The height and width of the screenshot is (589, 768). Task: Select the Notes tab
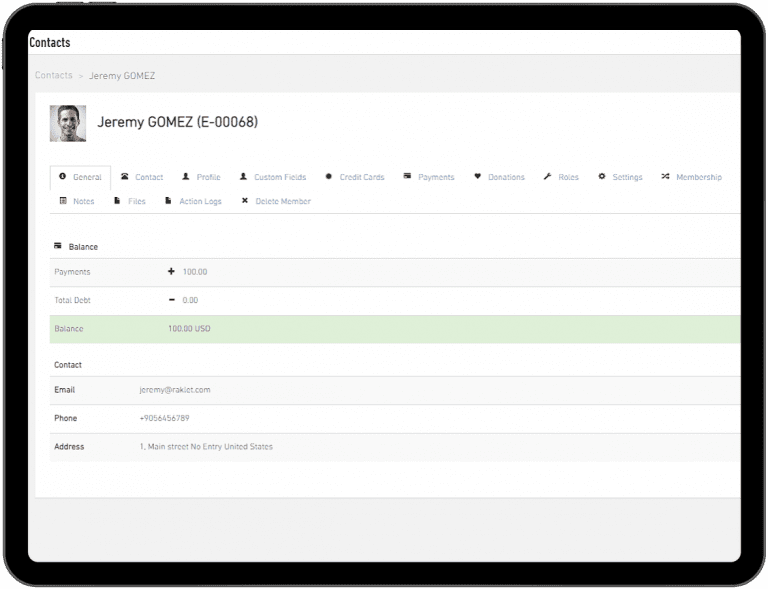tap(83, 201)
